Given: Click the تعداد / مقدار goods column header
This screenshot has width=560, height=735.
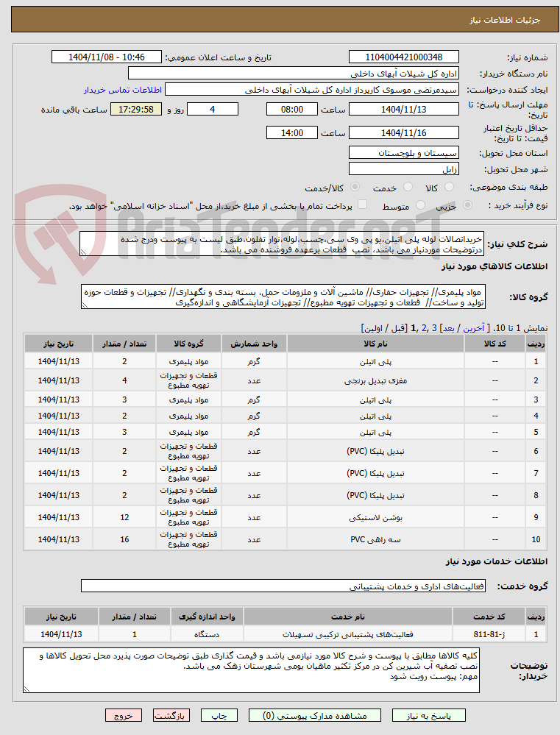Looking at the screenshot, I should [124, 344].
